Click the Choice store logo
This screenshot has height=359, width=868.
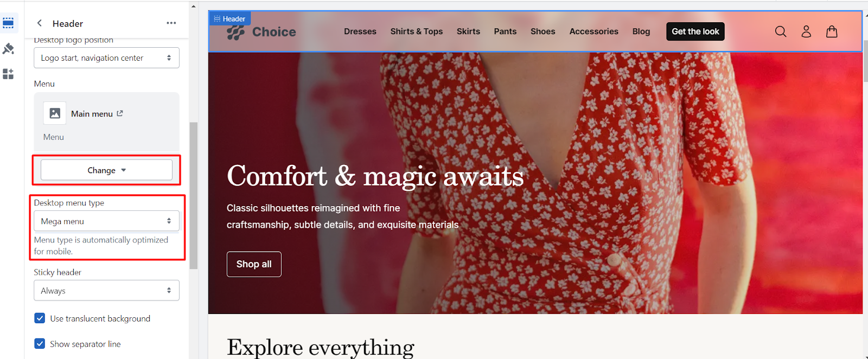click(x=261, y=32)
